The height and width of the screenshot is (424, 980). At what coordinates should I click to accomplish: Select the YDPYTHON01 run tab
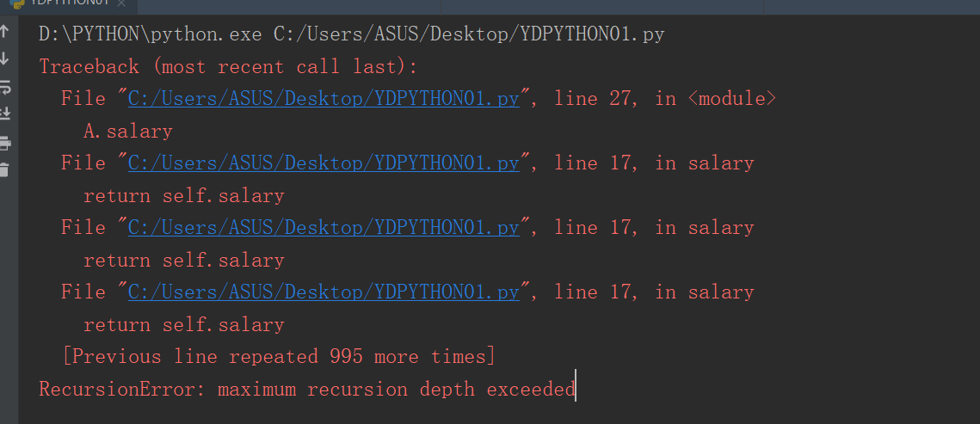pyautogui.click(x=69, y=3)
